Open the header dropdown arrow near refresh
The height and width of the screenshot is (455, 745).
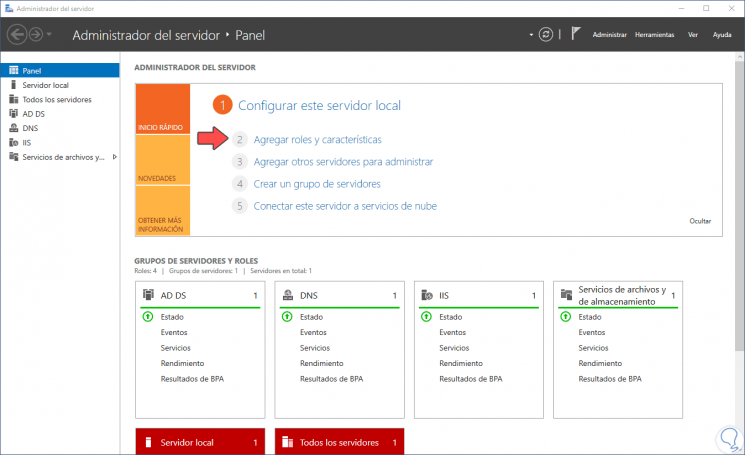(532, 35)
